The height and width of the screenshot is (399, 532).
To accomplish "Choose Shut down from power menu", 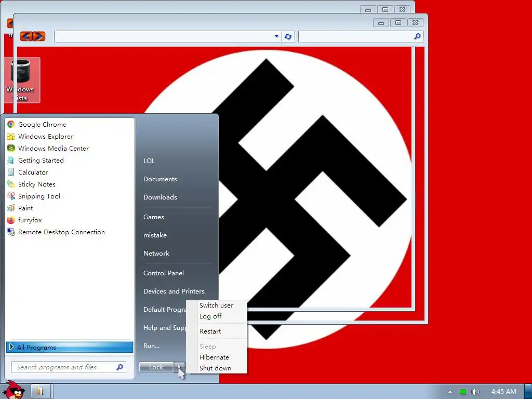I will point(215,368).
